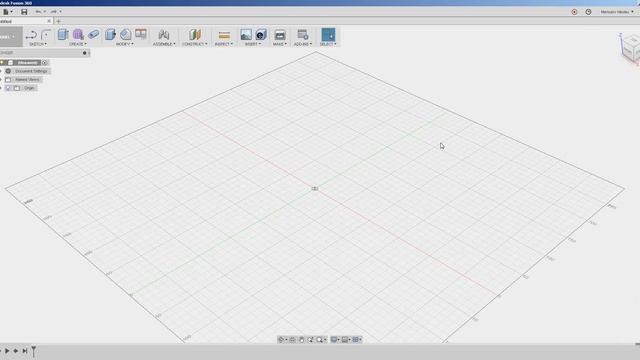Open the File menu icon
640x360 pixels.
click(6, 12)
